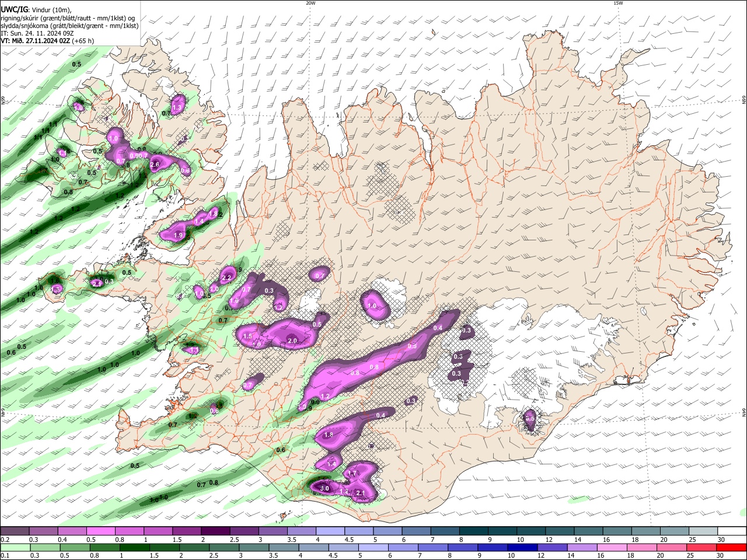747x560 pixels.
Task: Click the '14' number under the bottom scale
Action: pyautogui.click(x=572, y=555)
